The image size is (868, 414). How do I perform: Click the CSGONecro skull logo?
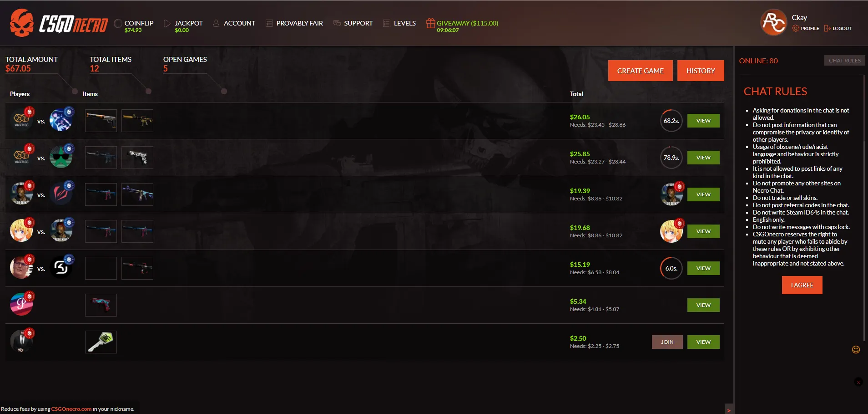(x=22, y=23)
